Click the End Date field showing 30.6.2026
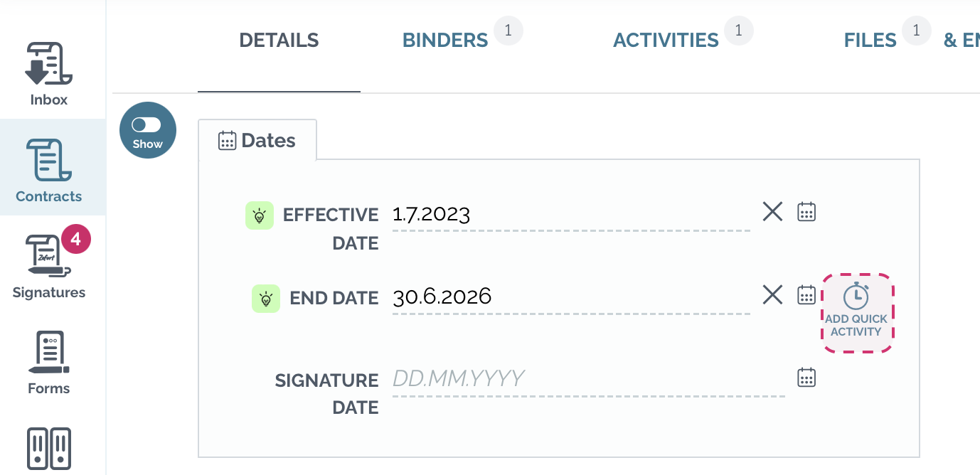 coord(571,297)
